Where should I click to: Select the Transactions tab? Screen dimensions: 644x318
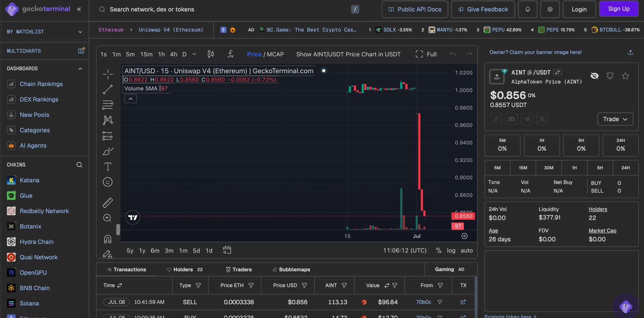pyautogui.click(x=126, y=269)
